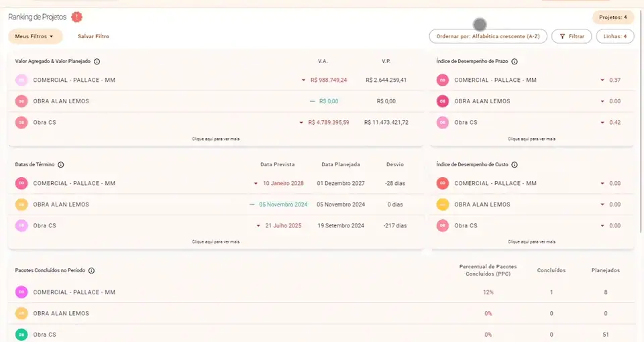Click the Planejados column header
The image size is (644, 342).
[x=606, y=270]
